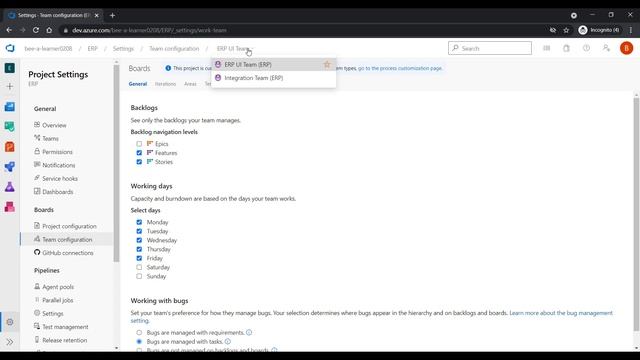Follow process customization page link
Viewport: 640px width, 360px height.
click(x=400, y=68)
